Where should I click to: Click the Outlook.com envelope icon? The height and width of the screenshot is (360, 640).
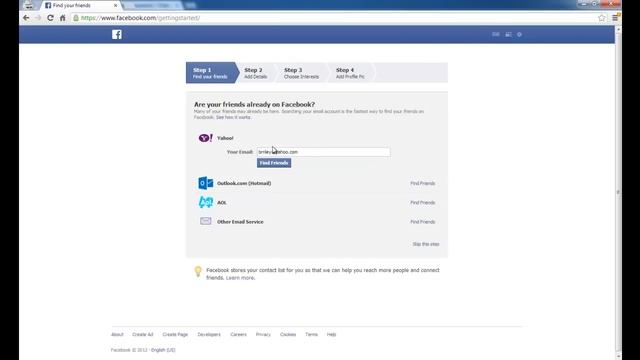pos(206,183)
